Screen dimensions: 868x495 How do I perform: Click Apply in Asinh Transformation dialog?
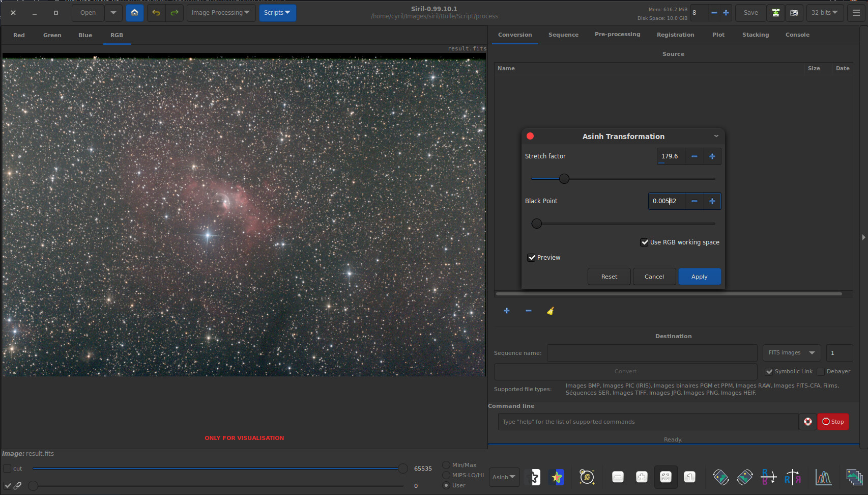[699, 277]
